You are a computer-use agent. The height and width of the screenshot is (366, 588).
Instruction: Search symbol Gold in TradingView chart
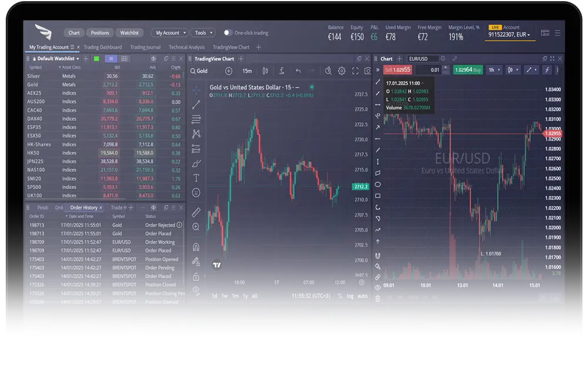coord(199,71)
